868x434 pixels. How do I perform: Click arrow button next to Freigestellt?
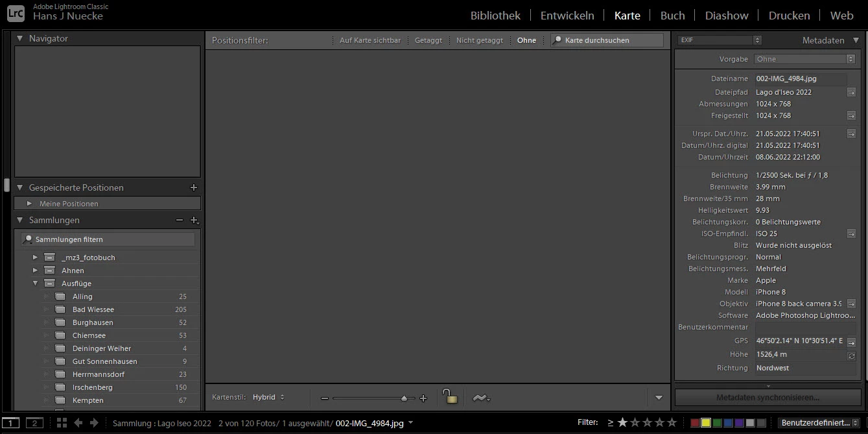click(851, 115)
